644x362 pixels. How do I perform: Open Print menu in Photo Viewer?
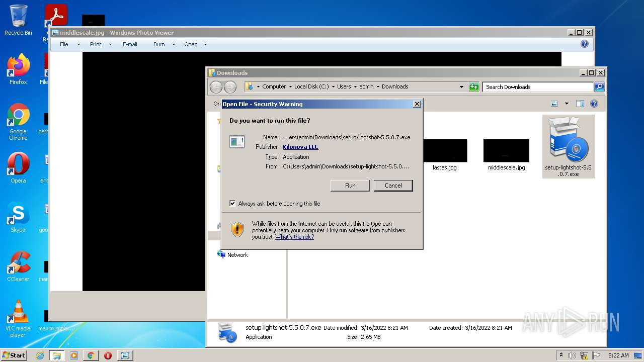pos(96,44)
